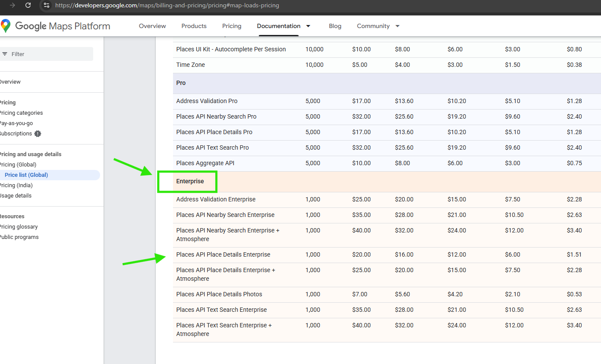Navigate to Usage details in sidebar

(x=16, y=196)
